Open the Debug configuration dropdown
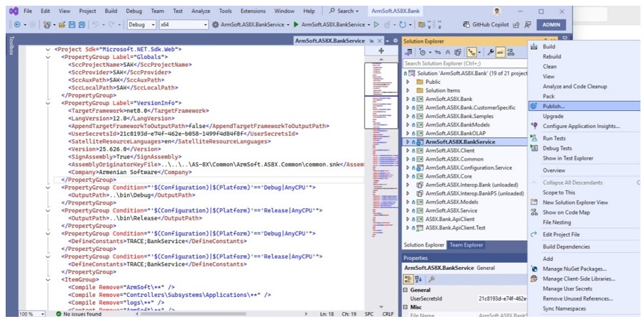The image size is (644, 319). 142,25
